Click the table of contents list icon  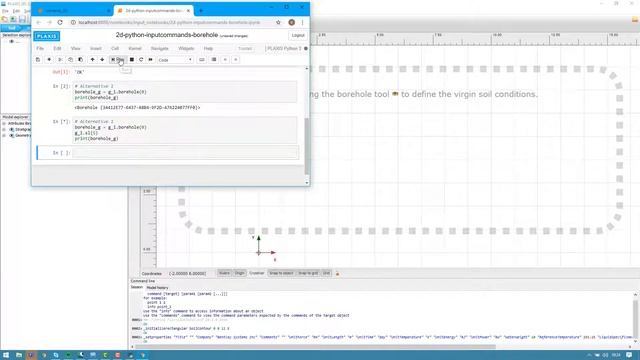point(214,60)
